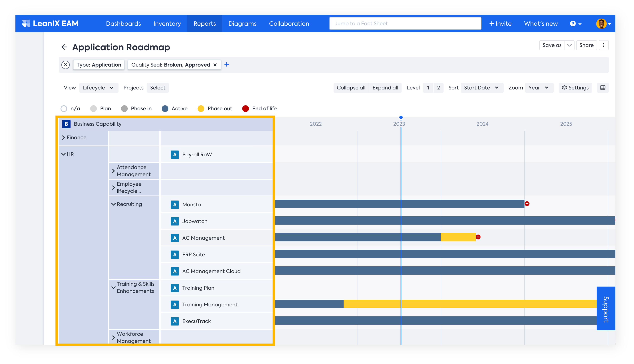Click the LeanIX EAM logo

click(x=50, y=23)
